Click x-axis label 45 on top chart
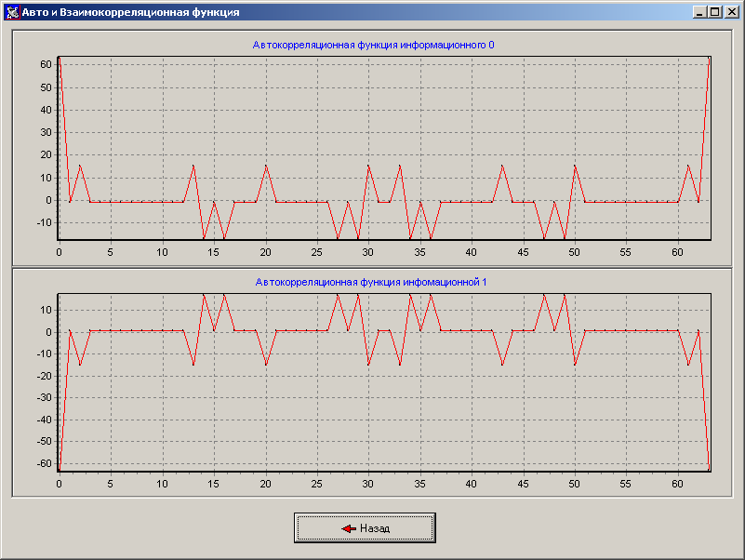This screenshot has width=745, height=560. (x=523, y=252)
